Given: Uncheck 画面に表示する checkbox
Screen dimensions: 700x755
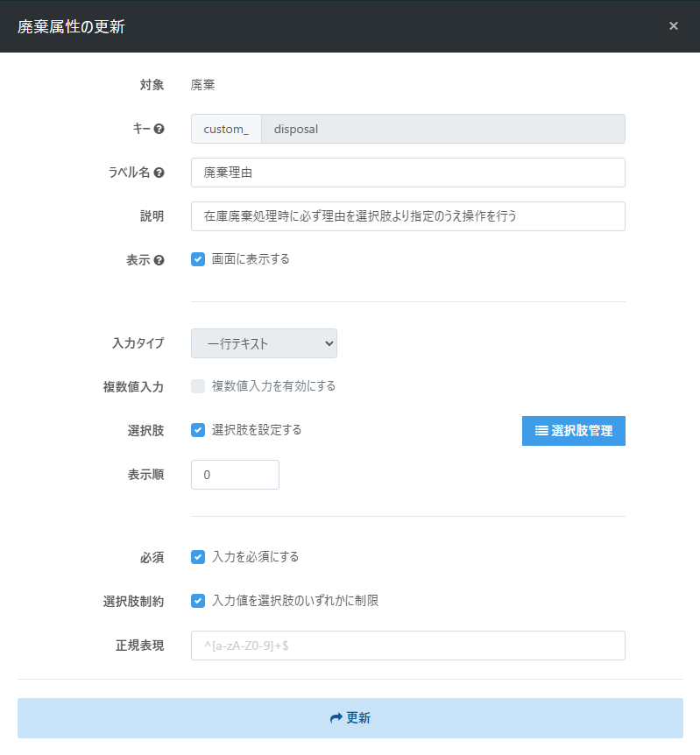Looking at the screenshot, I should click(x=198, y=259).
